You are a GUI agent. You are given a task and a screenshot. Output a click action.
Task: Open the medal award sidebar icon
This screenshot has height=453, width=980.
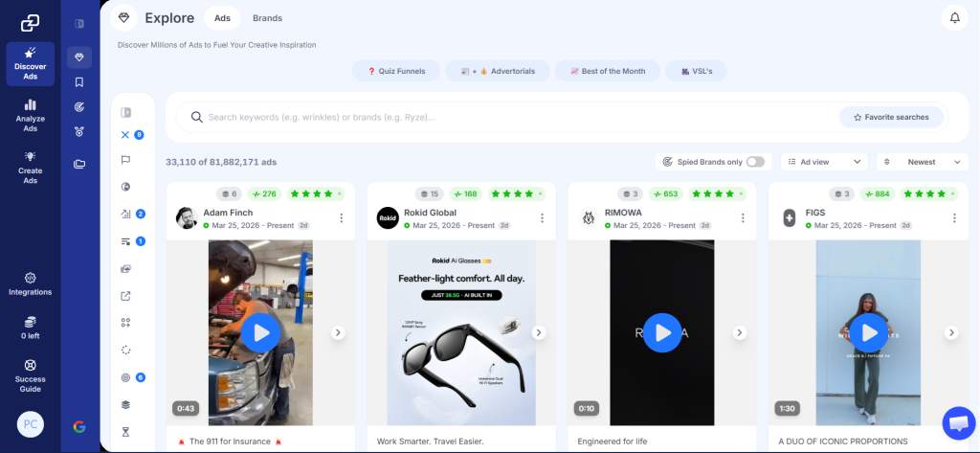click(79, 131)
